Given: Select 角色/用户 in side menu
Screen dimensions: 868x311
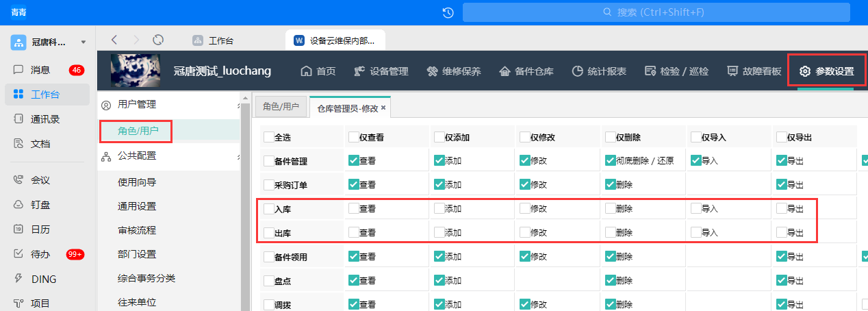Looking at the screenshot, I should [138, 130].
